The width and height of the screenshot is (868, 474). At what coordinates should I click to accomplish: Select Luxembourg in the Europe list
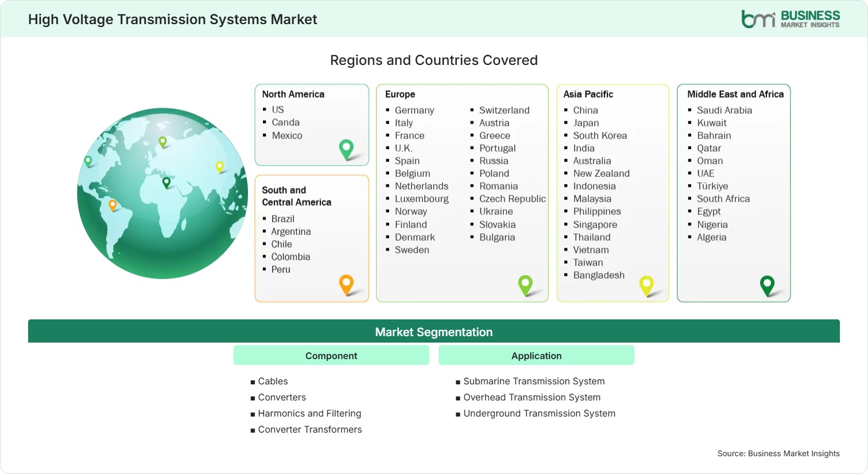tap(422, 199)
